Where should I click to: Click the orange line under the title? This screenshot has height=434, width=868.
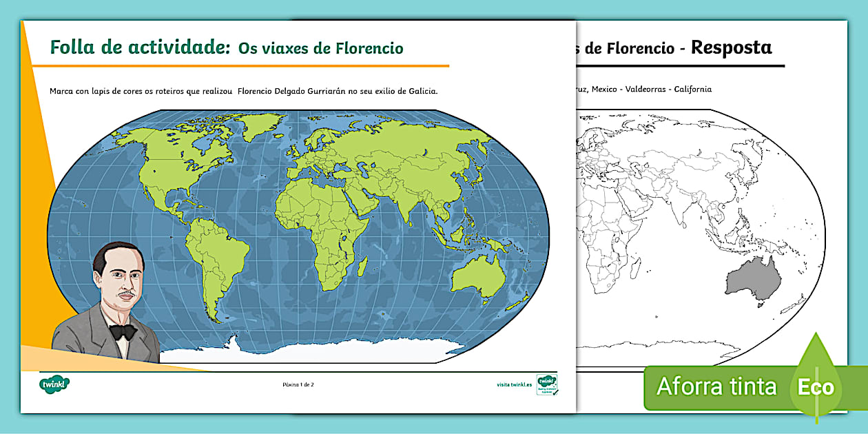[x=240, y=66]
